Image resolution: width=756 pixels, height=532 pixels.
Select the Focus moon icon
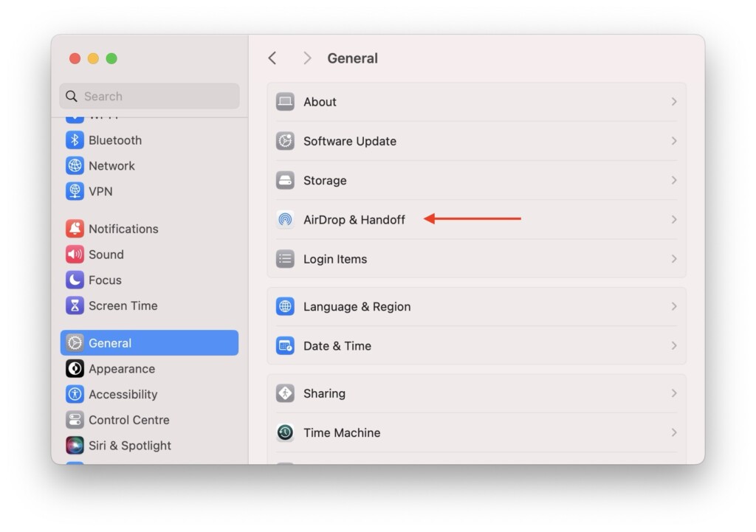click(75, 280)
